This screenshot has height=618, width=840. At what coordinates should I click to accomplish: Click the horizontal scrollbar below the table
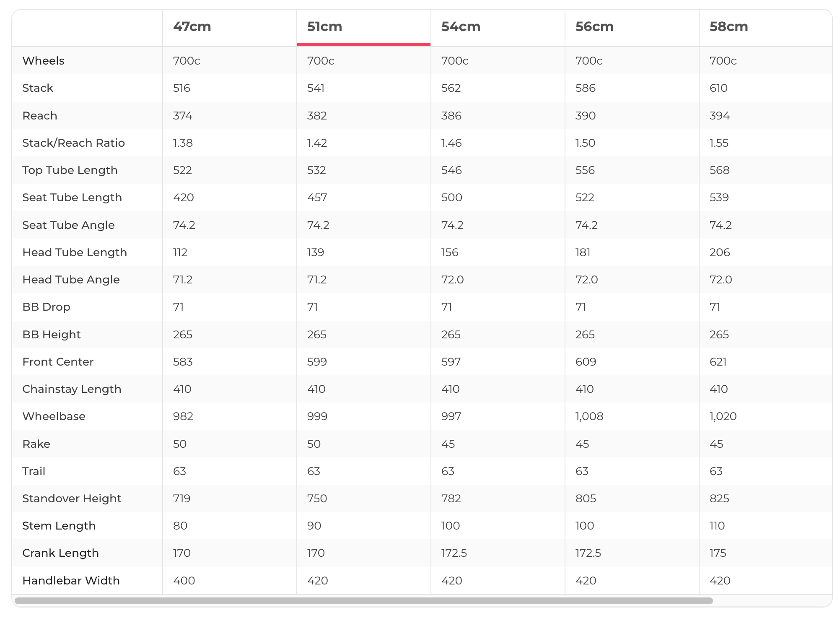coord(364,601)
